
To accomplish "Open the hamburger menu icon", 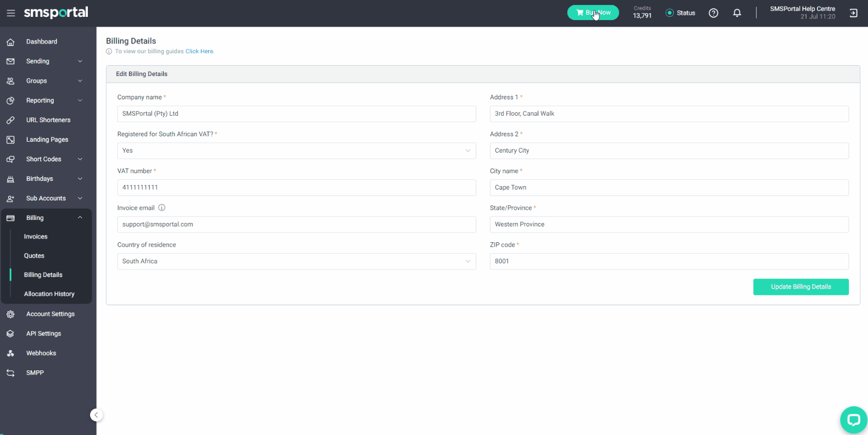I will click(x=11, y=13).
